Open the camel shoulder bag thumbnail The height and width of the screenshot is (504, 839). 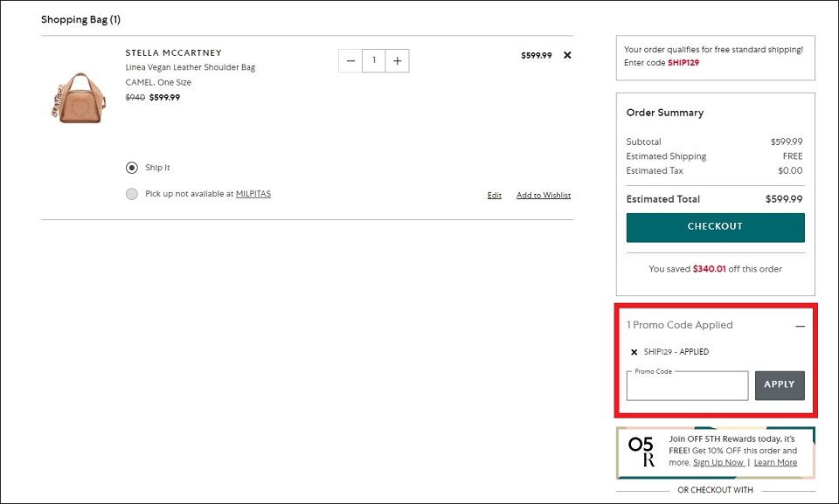[79, 99]
